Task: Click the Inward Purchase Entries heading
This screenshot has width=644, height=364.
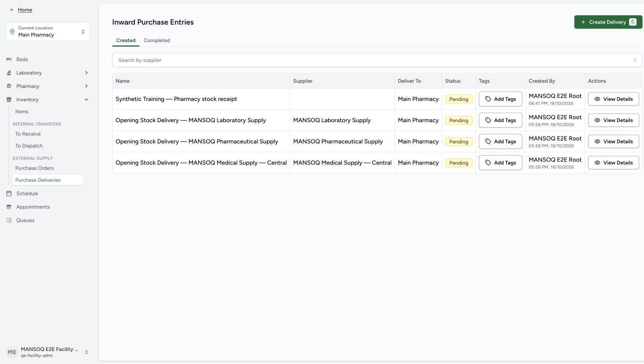Action: [x=153, y=22]
